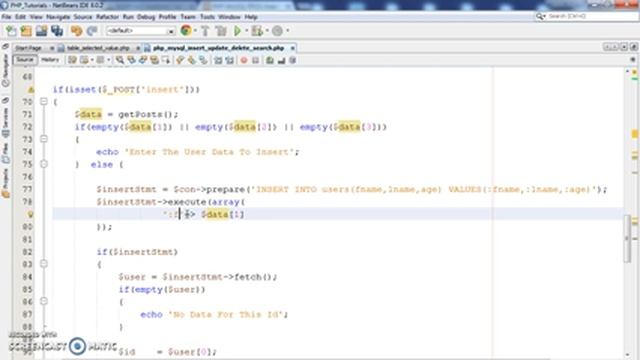Switch to the table_selected_value.php tab
640x360 pixels.
tap(98, 48)
